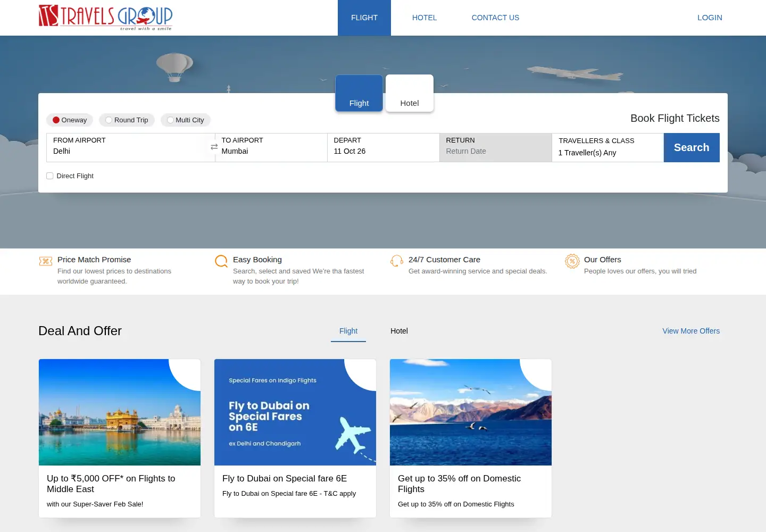The width and height of the screenshot is (766, 532).
Task: Select the Oneway trip option
Action: pyautogui.click(x=70, y=120)
